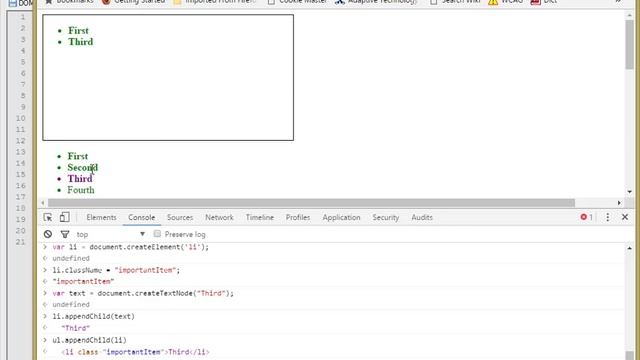Image resolution: width=640 pixels, height=360 pixels.
Task: Open the Timeline tab
Action: [x=260, y=217]
